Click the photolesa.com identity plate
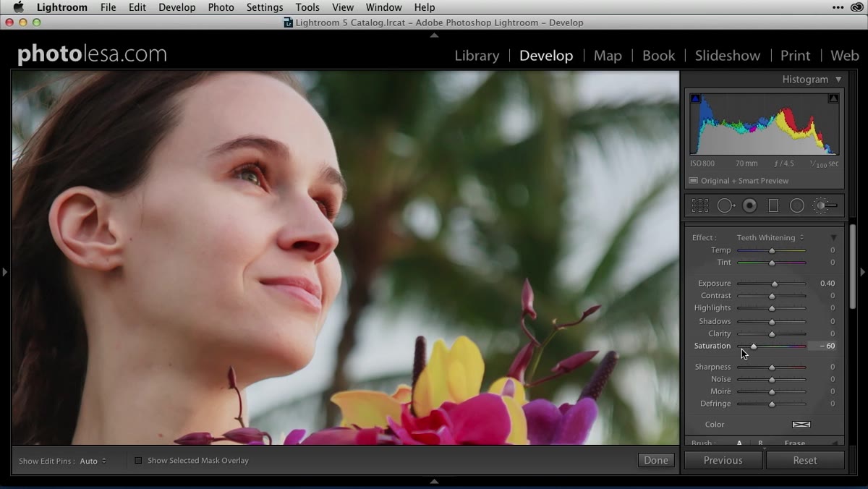868x489 pixels. [x=92, y=54]
